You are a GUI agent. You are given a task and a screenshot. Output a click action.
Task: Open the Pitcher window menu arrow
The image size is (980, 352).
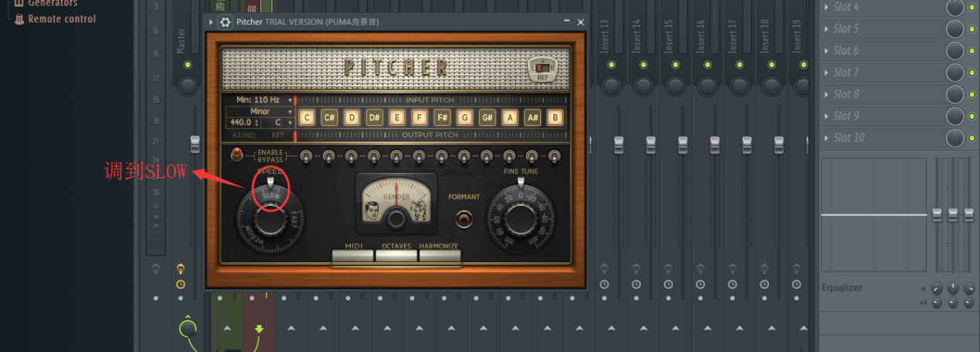coord(212,22)
